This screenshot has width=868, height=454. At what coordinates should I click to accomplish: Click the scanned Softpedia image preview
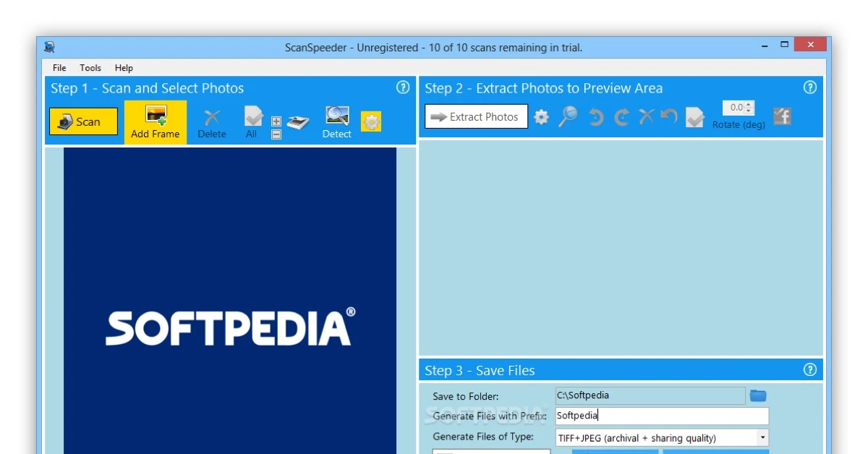pyautogui.click(x=230, y=300)
